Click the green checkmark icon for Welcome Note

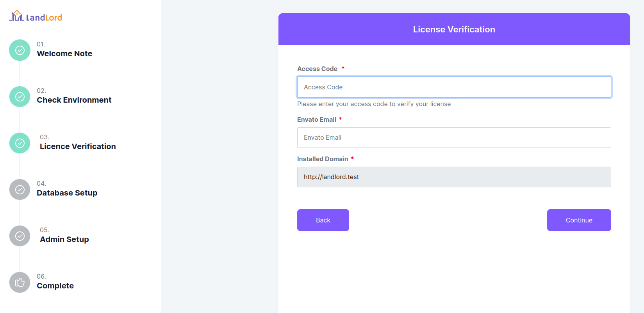click(20, 50)
